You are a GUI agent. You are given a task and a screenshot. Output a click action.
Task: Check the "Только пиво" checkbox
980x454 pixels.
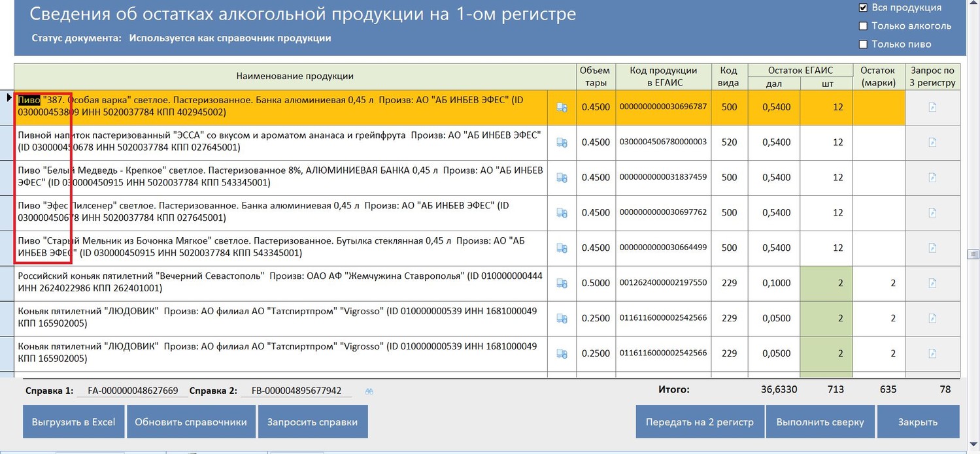click(863, 44)
